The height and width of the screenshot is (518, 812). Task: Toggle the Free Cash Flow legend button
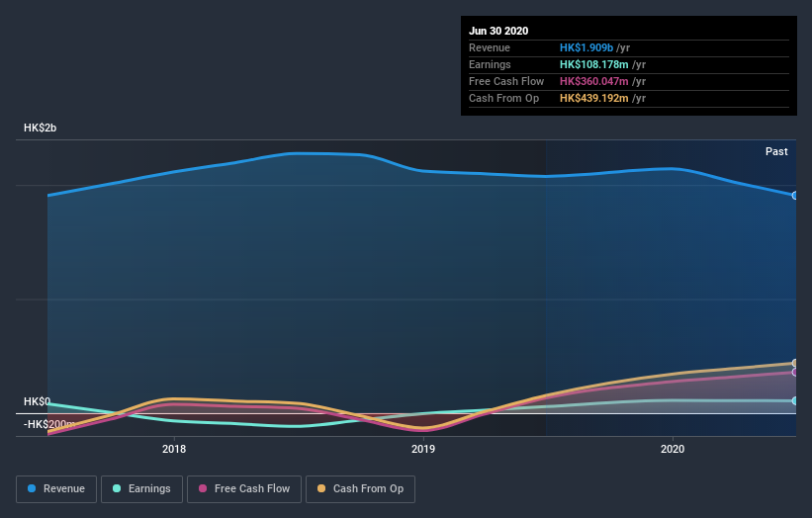click(x=244, y=489)
